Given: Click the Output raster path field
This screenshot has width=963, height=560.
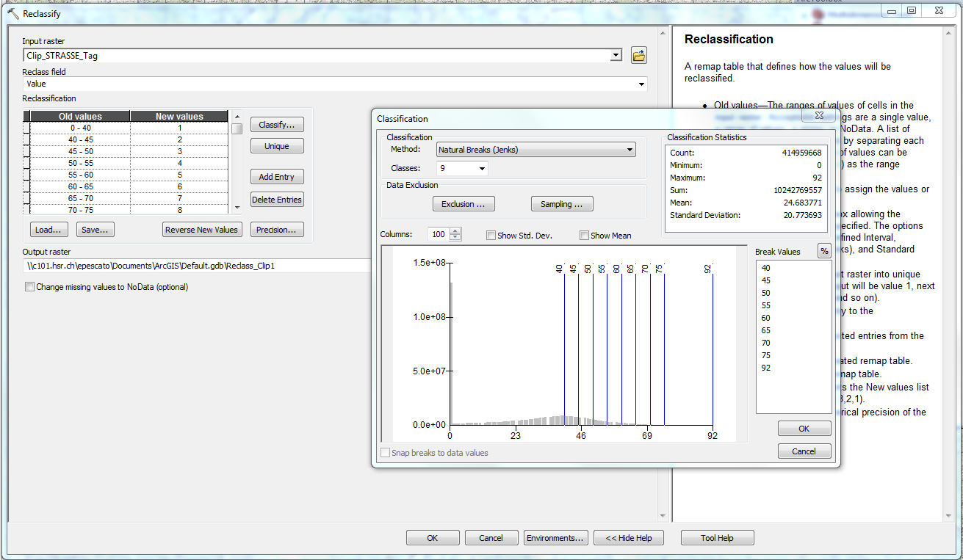Looking at the screenshot, I should 197,266.
